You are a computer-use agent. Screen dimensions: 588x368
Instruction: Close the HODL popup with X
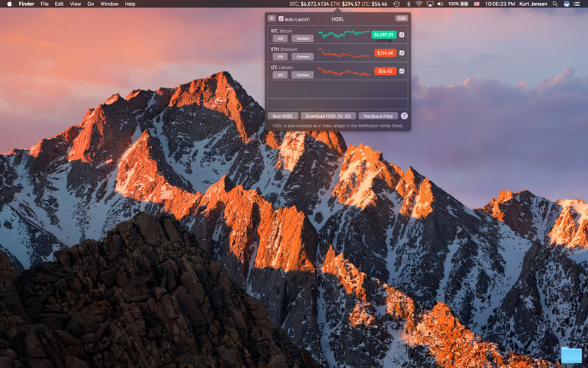(272, 18)
